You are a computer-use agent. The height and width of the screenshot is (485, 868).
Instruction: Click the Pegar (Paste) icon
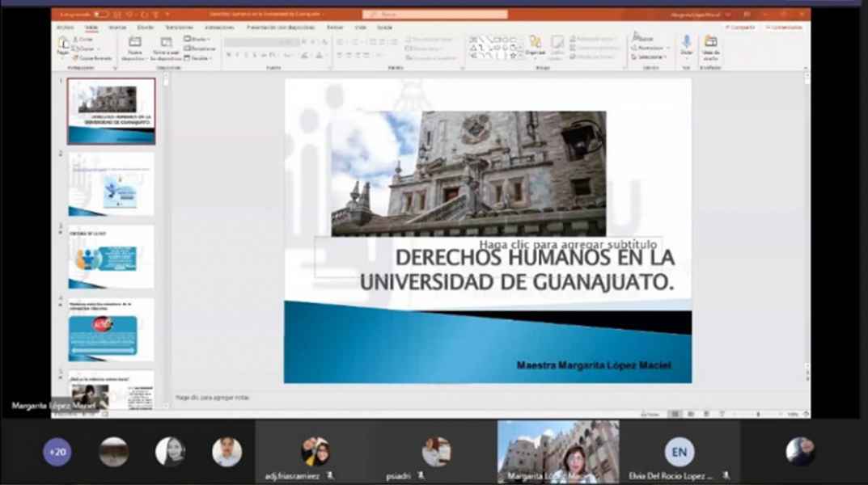point(62,45)
